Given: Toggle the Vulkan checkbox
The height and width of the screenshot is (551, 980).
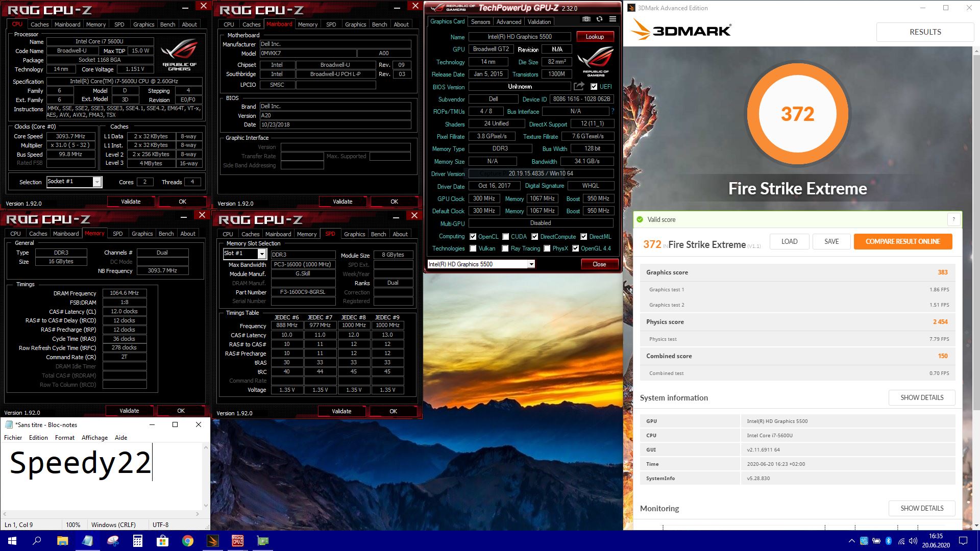Looking at the screenshot, I should [x=473, y=248].
